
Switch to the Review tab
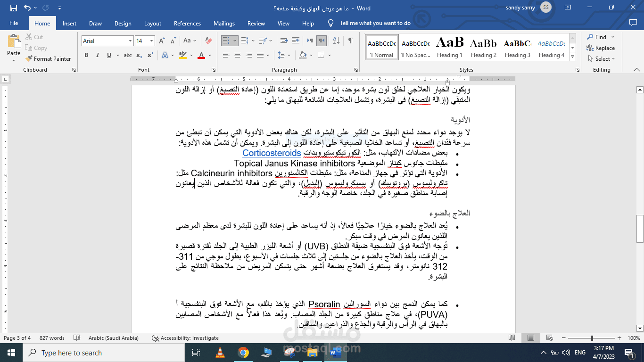(x=256, y=23)
